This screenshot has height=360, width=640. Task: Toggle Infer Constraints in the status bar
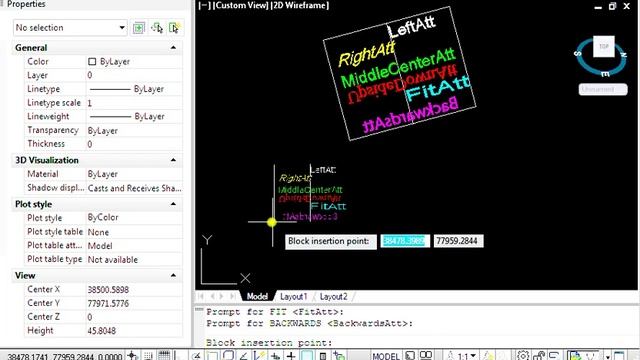click(x=131, y=355)
